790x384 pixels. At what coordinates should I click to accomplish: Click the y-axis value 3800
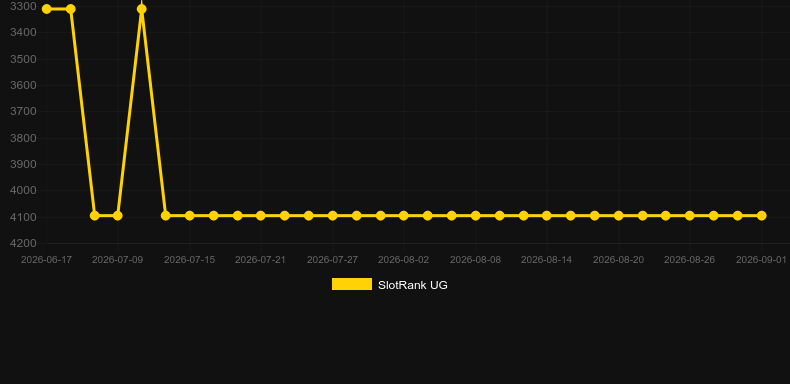tap(23, 138)
